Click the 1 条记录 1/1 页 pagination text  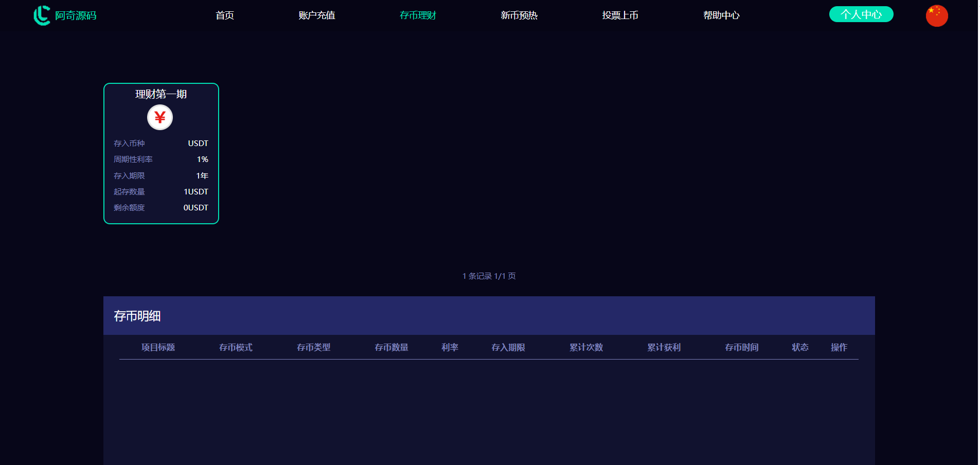point(489,276)
